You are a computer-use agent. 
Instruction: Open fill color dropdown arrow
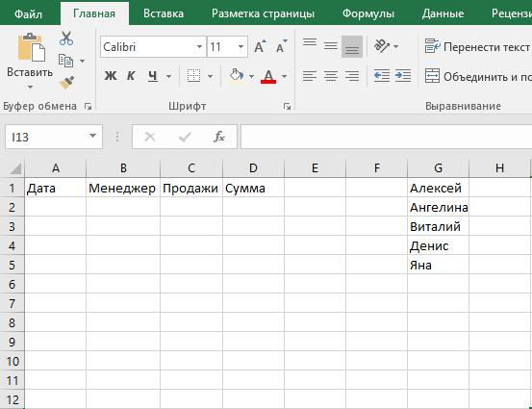(x=251, y=76)
